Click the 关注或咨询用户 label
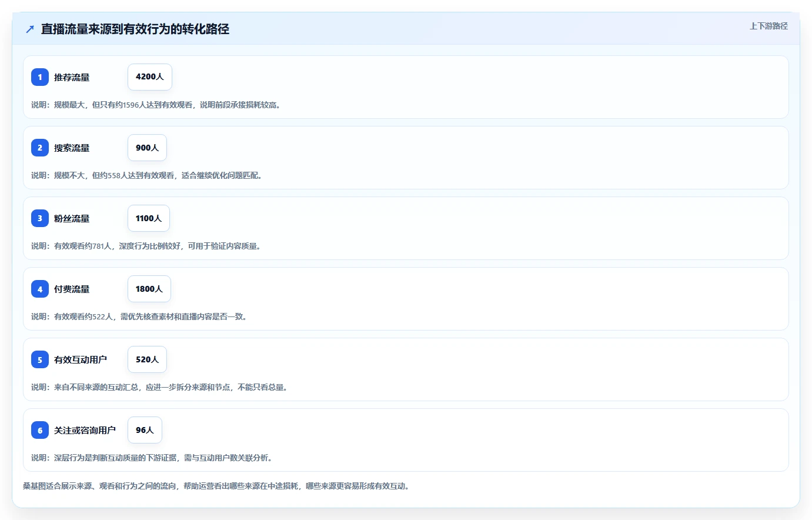Image resolution: width=812 pixels, height=520 pixels. pos(85,430)
